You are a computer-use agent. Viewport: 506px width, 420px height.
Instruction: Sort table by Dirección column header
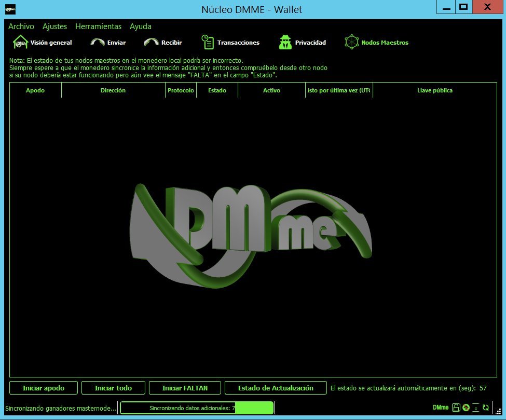point(113,90)
